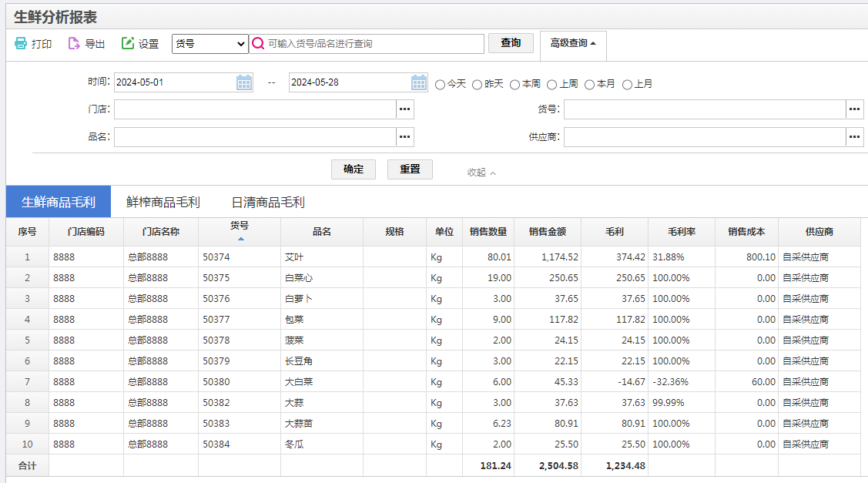The width and height of the screenshot is (868, 483).
Task: Select the 本周 radio option
Action: (x=514, y=85)
